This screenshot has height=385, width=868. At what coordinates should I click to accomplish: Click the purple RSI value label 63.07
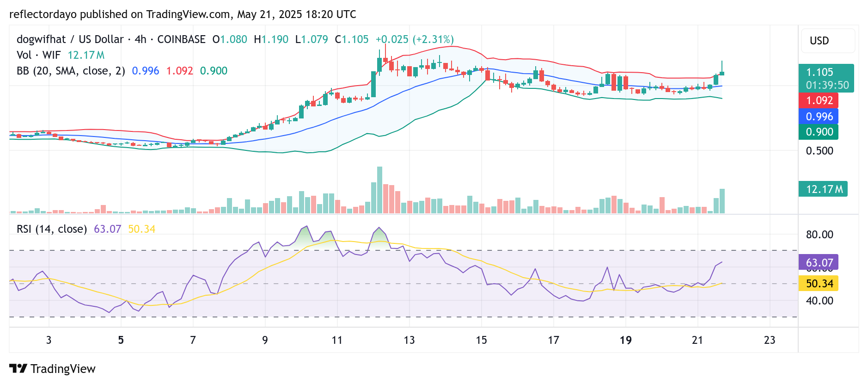[819, 262]
